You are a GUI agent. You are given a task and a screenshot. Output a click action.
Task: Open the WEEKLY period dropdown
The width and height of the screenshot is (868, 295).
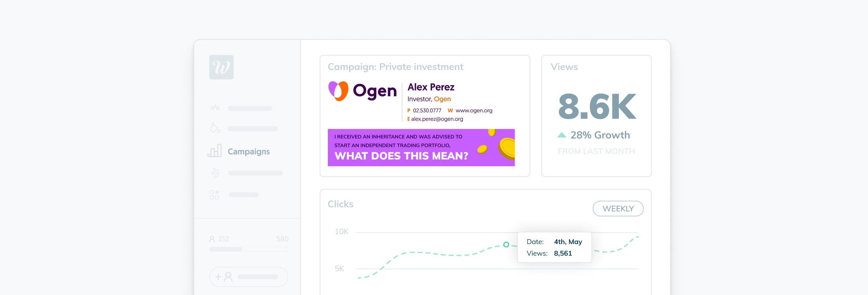coord(618,209)
